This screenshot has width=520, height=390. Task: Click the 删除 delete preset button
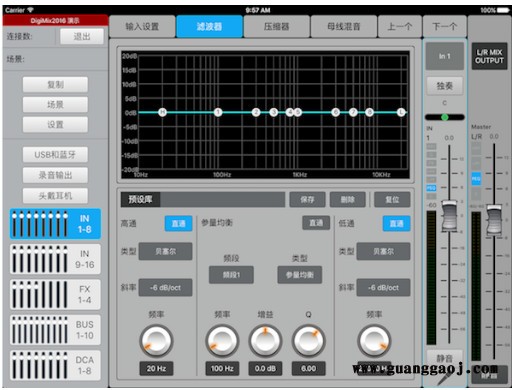pyautogui.click(x=348, y=200)
